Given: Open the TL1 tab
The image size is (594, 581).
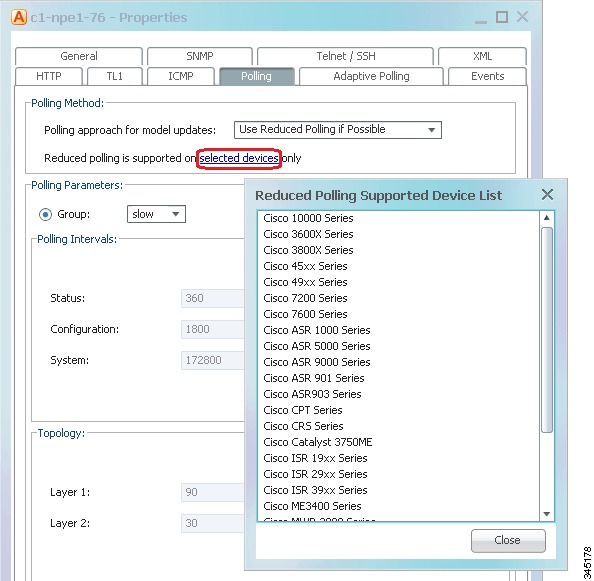Looking at the screenshot, I should coord(115,76).
